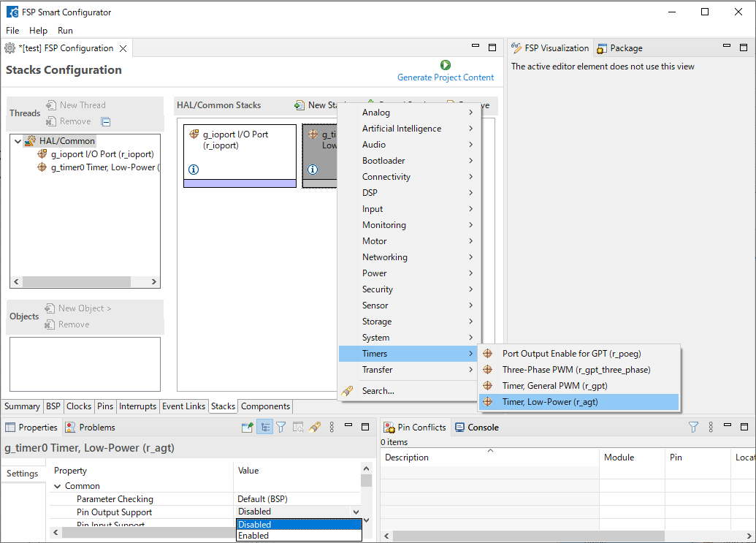Screen dimensions: 756x543
Task: Expand the Storage submenu
Action: tap(408, 321)
